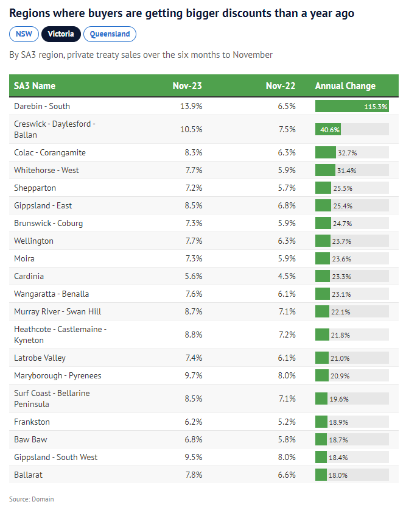Click the Gippsland - East Nov-23 value
Screen dimensions: 420x510
click(194, 205)
